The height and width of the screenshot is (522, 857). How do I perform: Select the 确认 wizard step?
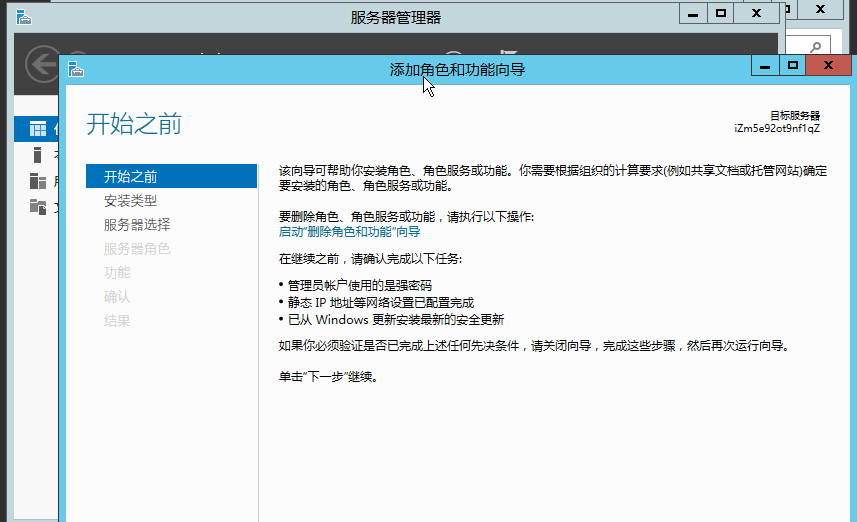117,297
